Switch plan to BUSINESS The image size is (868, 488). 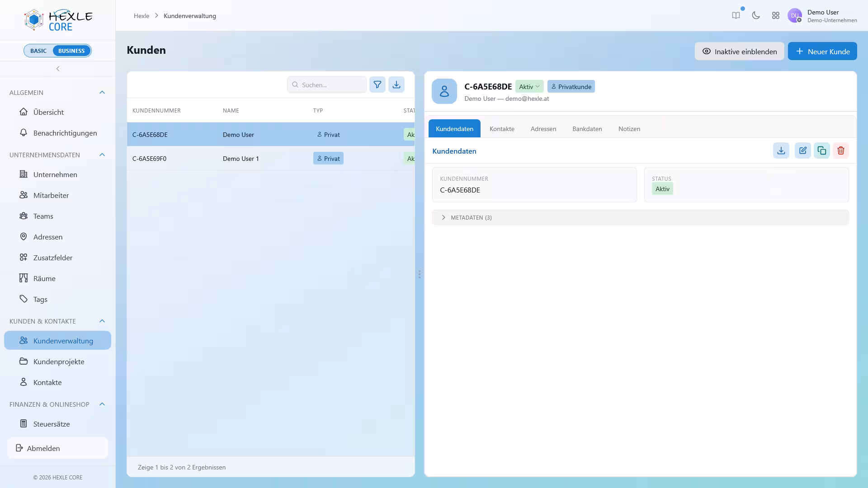[71, 51]
